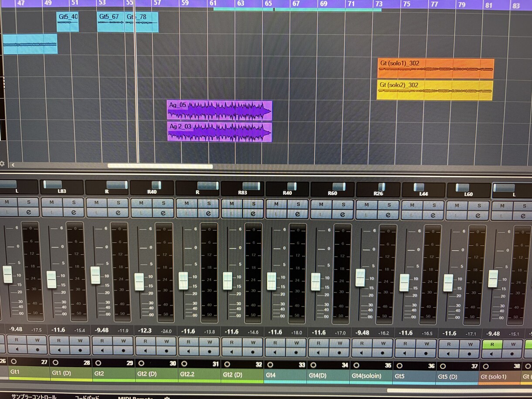Click the circle icon beside channel number 33
This screenshot has height=399, width=532.
point(270,365)
